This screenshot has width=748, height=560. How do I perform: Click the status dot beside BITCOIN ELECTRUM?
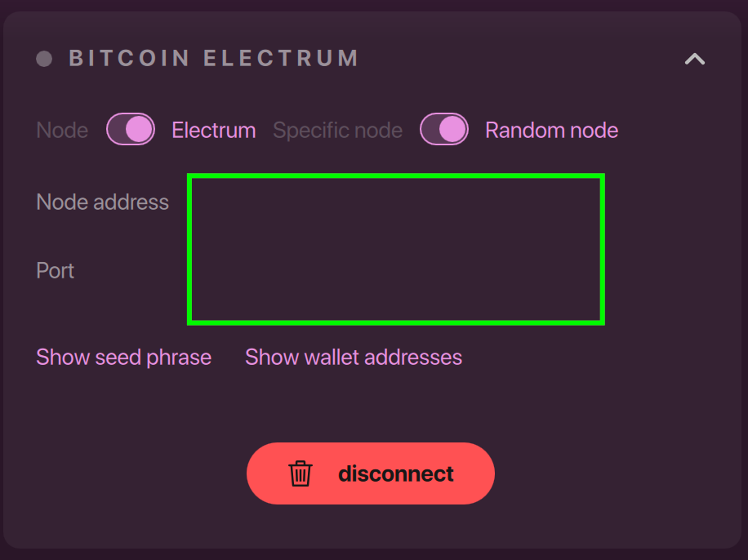pyautogui.click(x=45, y=58)
